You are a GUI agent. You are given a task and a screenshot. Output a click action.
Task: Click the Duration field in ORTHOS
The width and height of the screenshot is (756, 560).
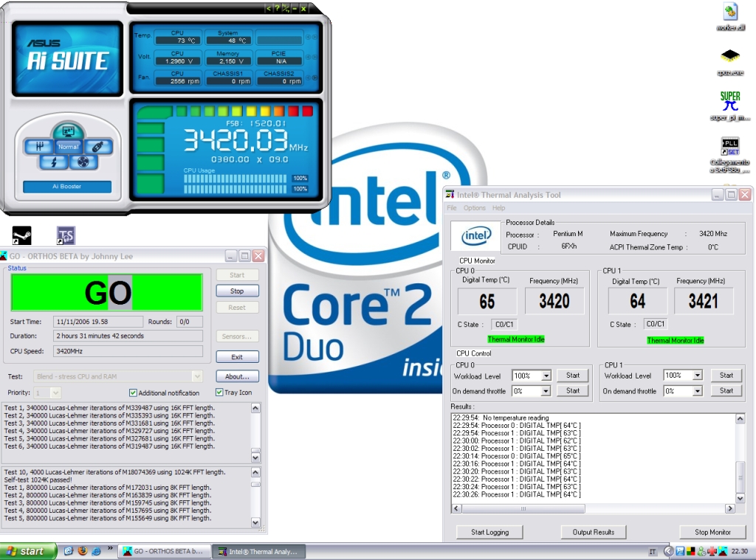click(x=128, y=336)
